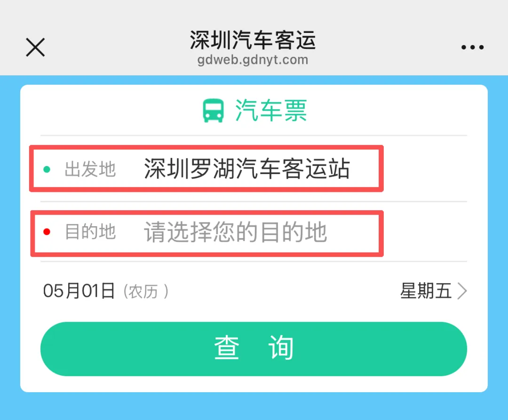Click the red dot beside 目的地

pyautogui.click(x=47, y=231)
